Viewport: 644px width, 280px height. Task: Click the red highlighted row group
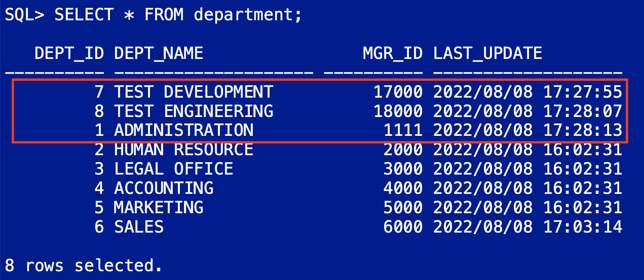pyautogui.click(x=317, y=111)
